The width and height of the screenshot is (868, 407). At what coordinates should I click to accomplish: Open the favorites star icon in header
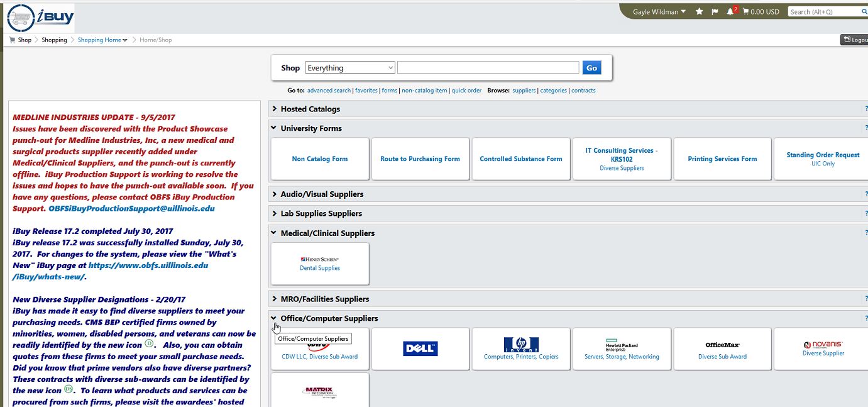pos(700,12)
